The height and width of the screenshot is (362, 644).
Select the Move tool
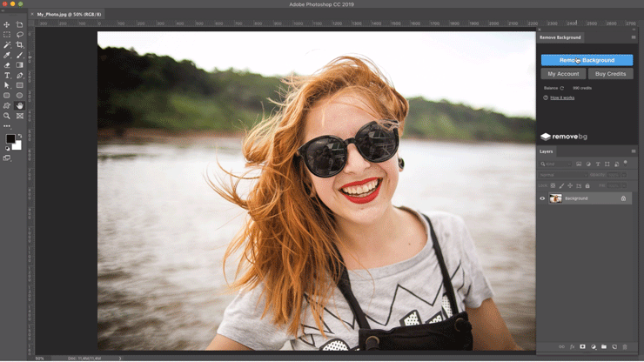pos(7,24)
